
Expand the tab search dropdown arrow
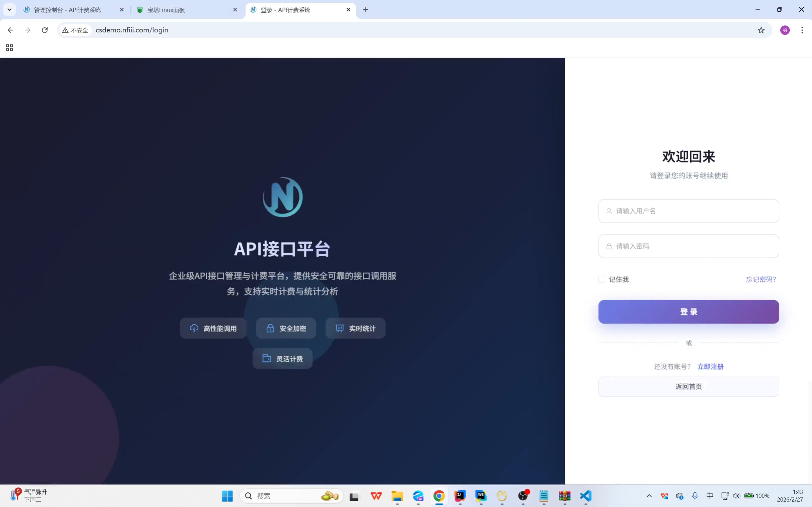tap(10, 10)
